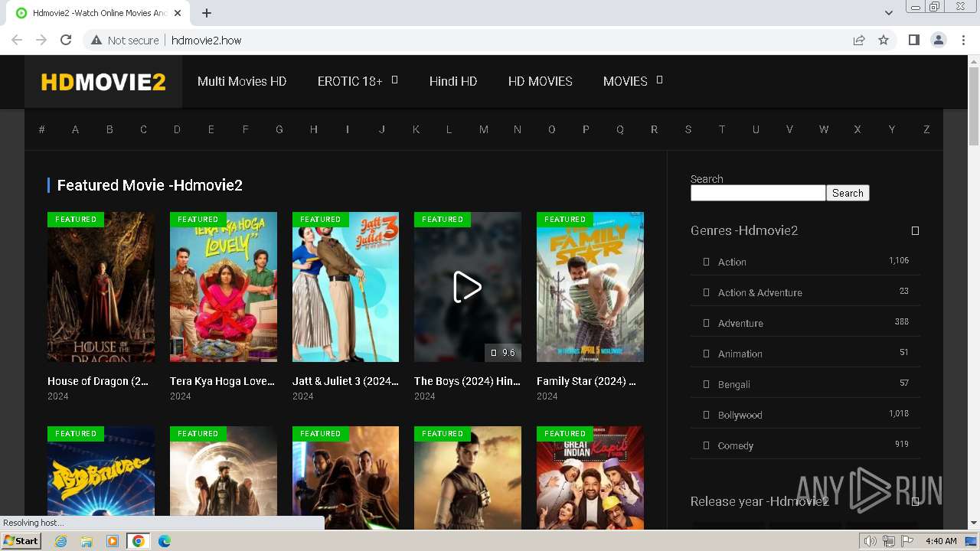Close the Hdmovie2 browser tab
This screenshot has height=551, width=980.
click(178, 13)
